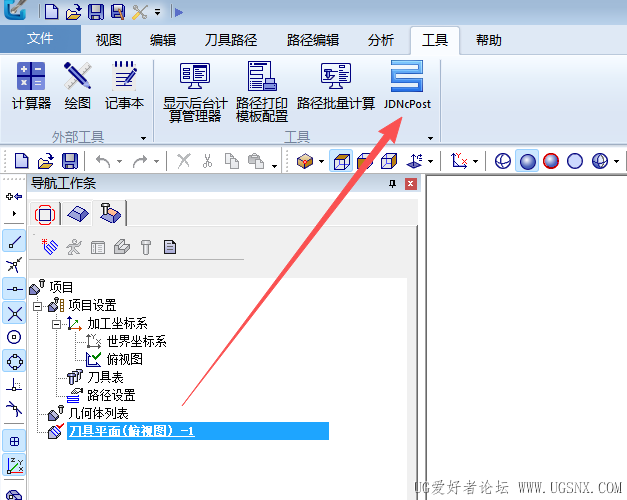Screen dimensions: 627x500
Task: Toggle the circle center snap icon in left sidebar
Action: pyautogui.click(x=14, y=337)
